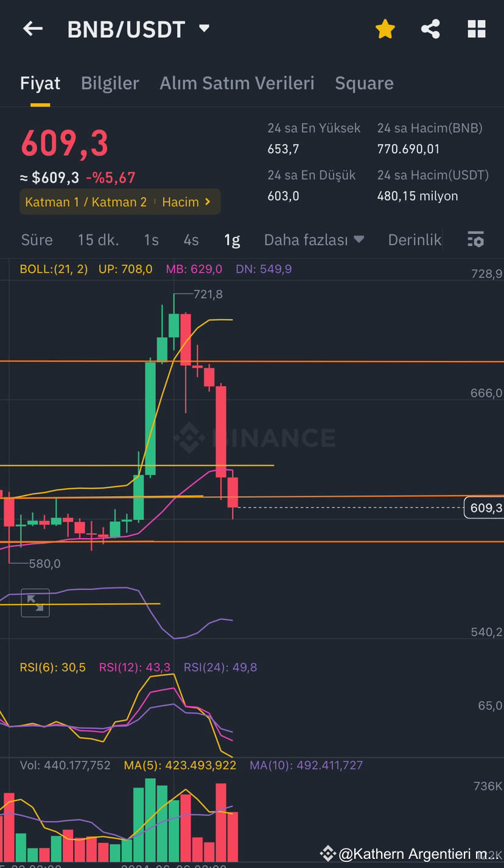Open chart indicator settings icon beside Derinlik

tap(475, 239)
